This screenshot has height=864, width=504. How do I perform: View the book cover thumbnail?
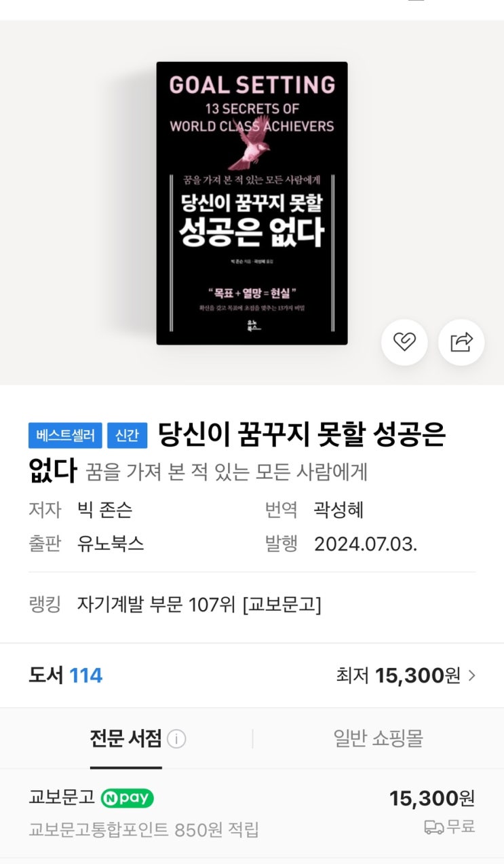tap(252, 203)
